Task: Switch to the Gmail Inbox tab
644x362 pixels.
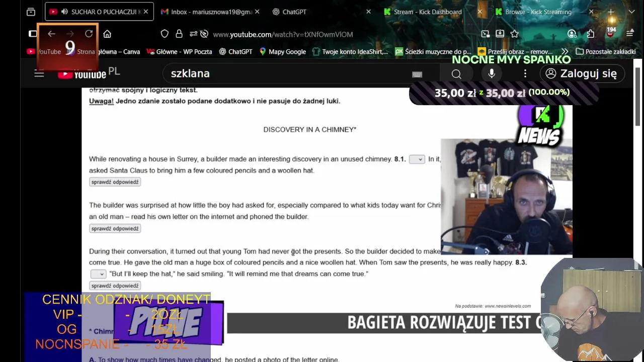Action: click(207, 12)
